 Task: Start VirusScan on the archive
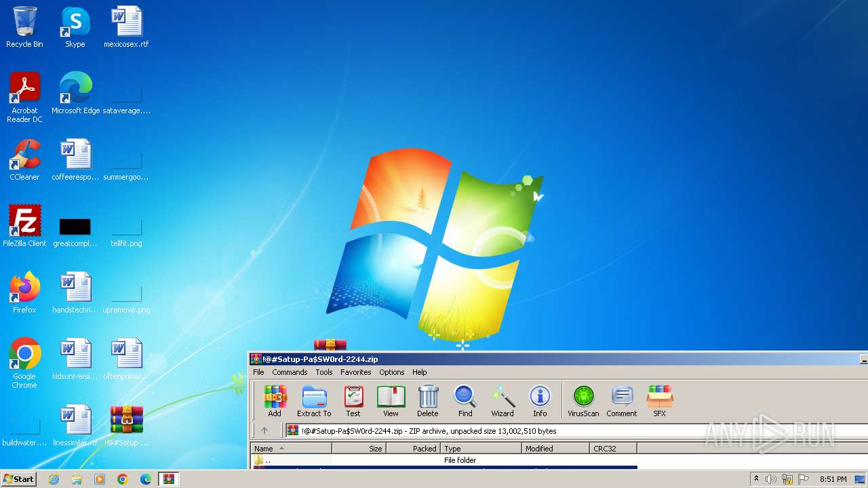click(583, 401)
